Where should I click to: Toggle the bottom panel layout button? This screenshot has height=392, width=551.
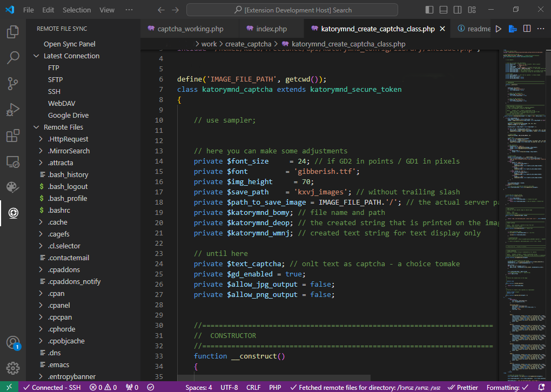coord(444,10)
